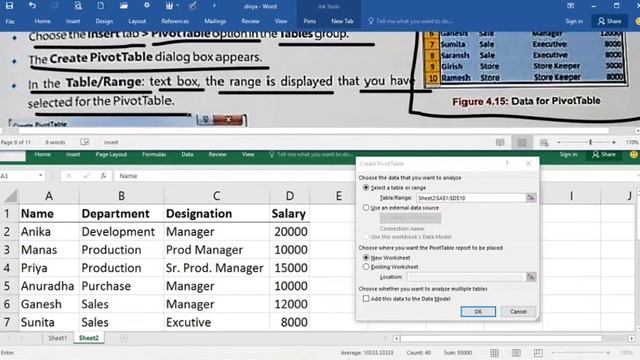This screenshot has width=640, height=360.
Task: Click the Enter checkmark in Excel's formula bar
Action: 86,176
